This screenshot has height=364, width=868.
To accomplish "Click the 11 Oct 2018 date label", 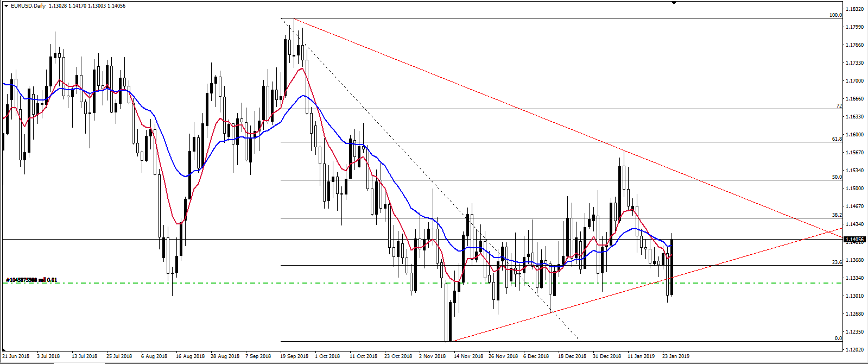I will (x=363, y=356).
